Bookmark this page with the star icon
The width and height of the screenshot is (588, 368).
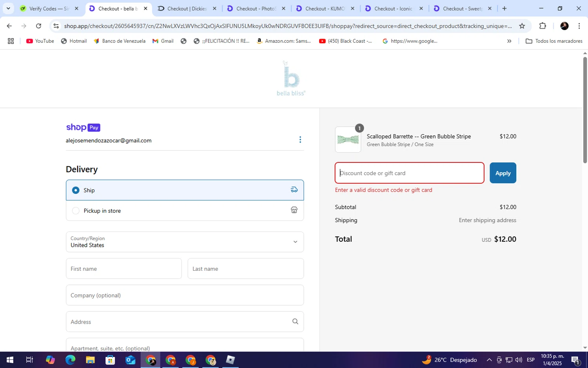pyautogui.click(x=522, y=26)
